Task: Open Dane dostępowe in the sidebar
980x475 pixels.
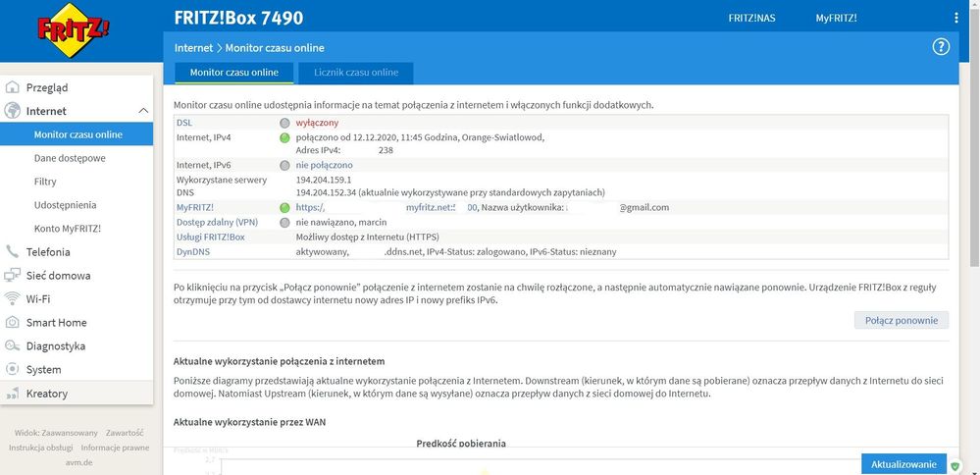Action: pyautogui.click(x=70, y=158)
